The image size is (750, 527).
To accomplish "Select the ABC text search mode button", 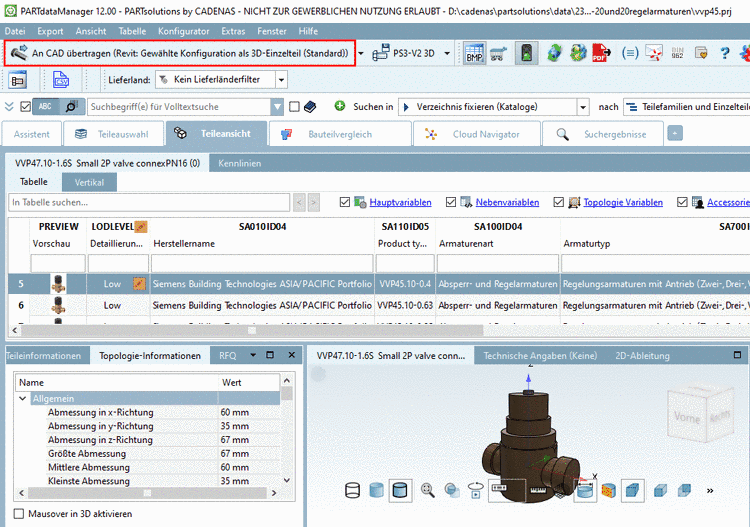I will pyautogui.click(x=45, y=107).
